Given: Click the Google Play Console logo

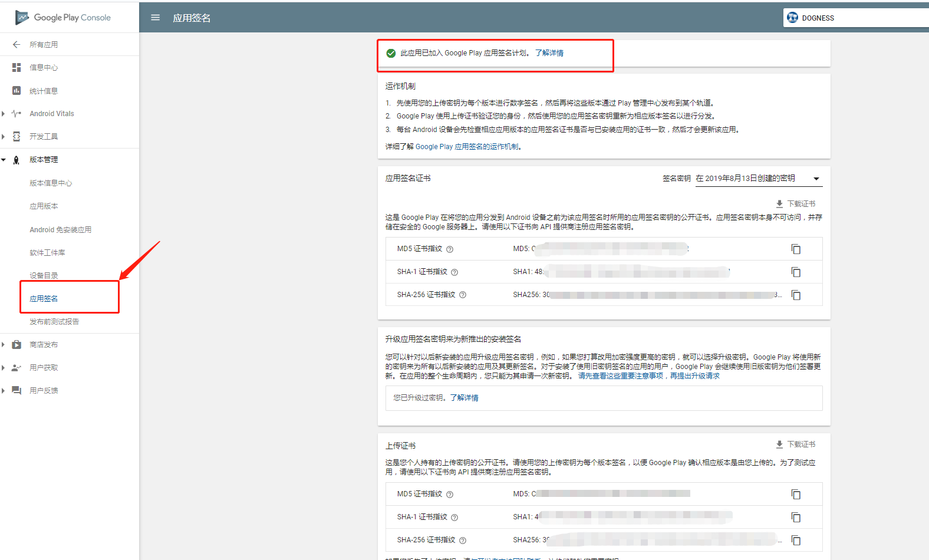Looking at the screenshot, I should click(x=62, y=18).
